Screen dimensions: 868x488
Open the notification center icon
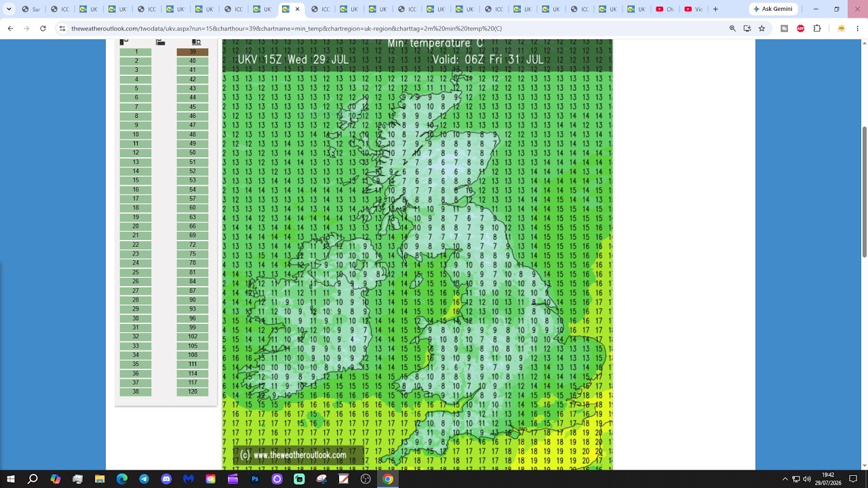(853, 479)
